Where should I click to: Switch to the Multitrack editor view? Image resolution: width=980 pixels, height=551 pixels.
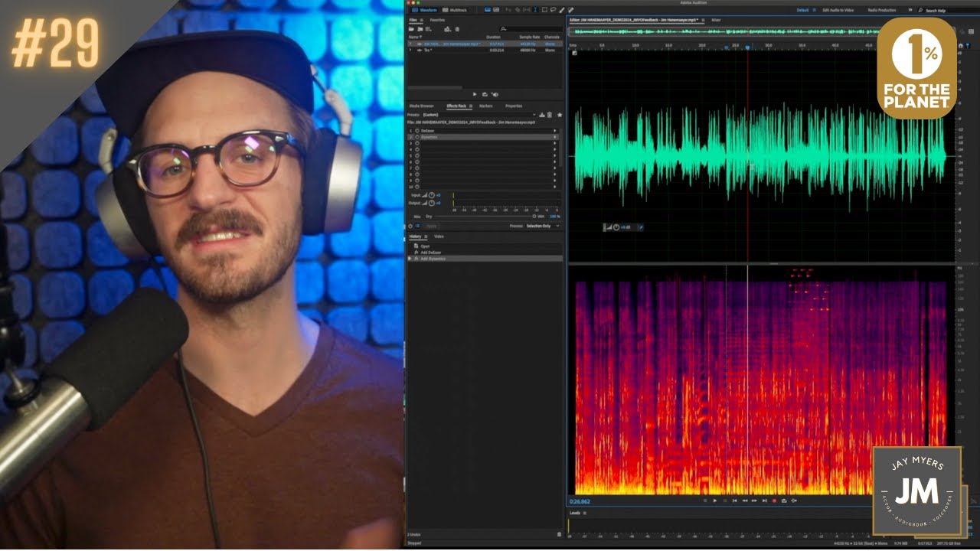click(x=456, y=10)
